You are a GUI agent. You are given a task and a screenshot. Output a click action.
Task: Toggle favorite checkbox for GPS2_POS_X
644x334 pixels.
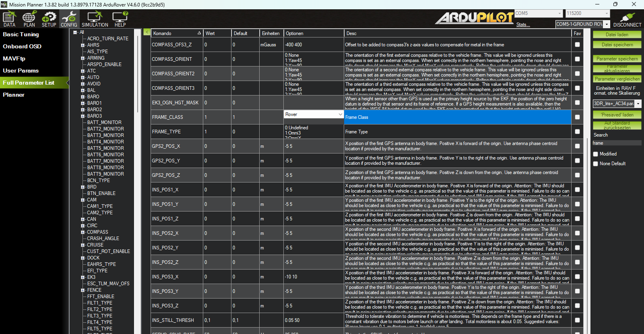[577, 146]
